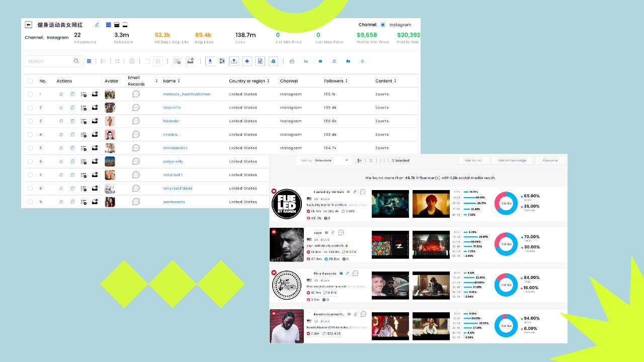Click the blue plus add toolbar icon
The width and height of the screenshot is (644, 362).
point(247,61)
